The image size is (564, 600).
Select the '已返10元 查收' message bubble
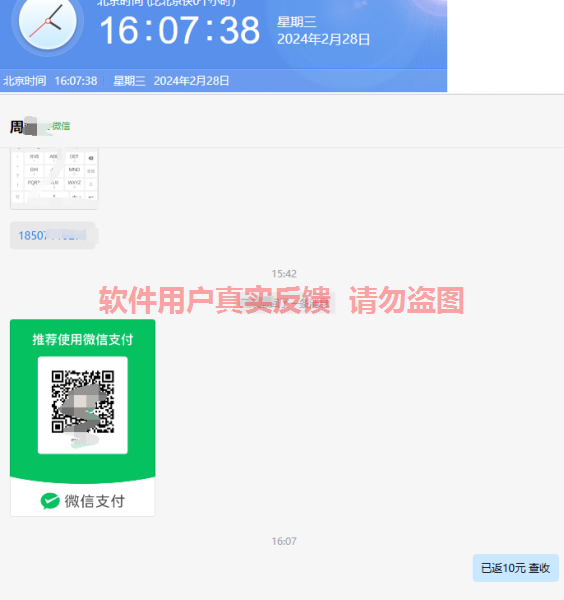point(515,568)
